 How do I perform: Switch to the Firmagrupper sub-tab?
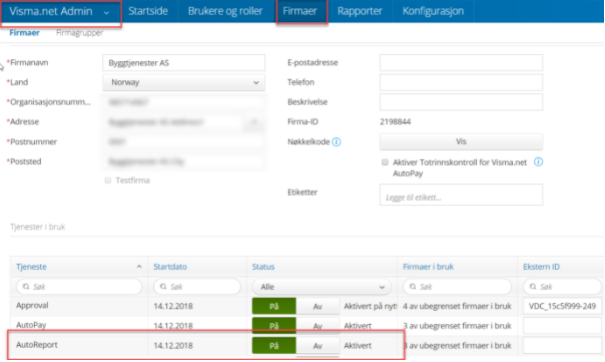(x=79, y=33)
